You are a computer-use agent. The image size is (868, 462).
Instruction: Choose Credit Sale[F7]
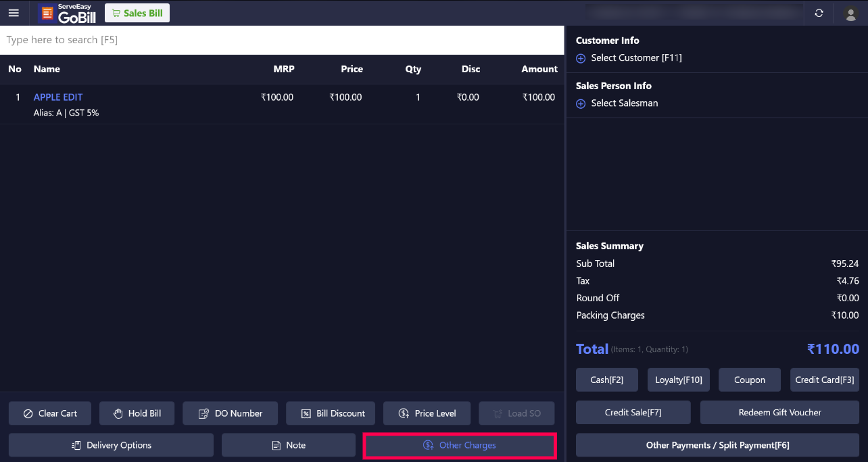[633, 412]
